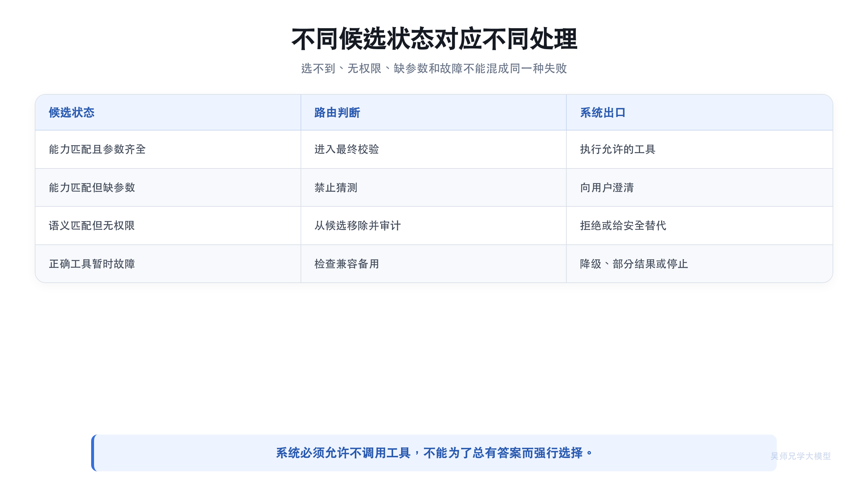Click the subtitle 选不到、无权限、缺参数和故障不能混成同一种失败
The height and width of the screenshot is (488, 868).
[434, 68]
